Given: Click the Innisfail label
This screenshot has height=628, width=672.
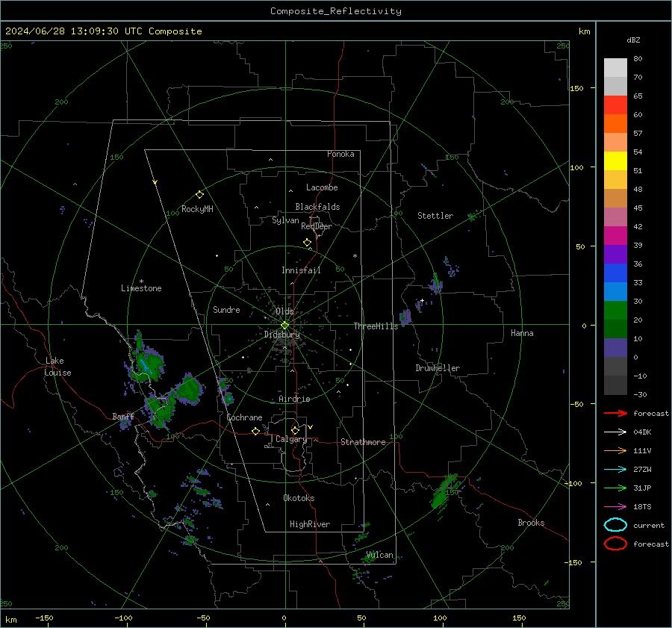Looking at the screenshot, I should point(301,270).
